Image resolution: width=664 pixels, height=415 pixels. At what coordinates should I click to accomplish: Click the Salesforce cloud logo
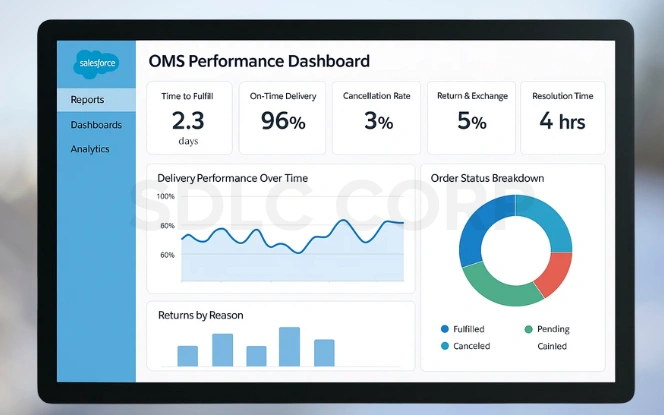tap(96, 64)
